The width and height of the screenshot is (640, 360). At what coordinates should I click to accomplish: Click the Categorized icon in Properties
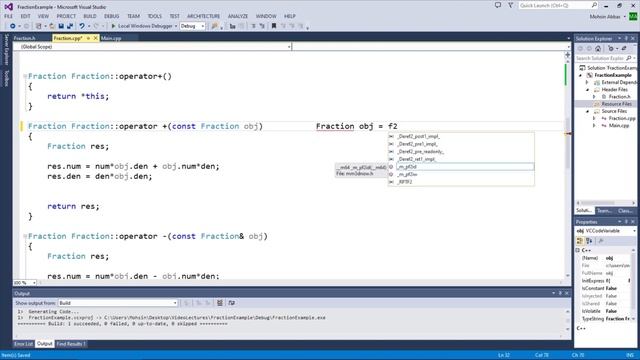[580, 241]
